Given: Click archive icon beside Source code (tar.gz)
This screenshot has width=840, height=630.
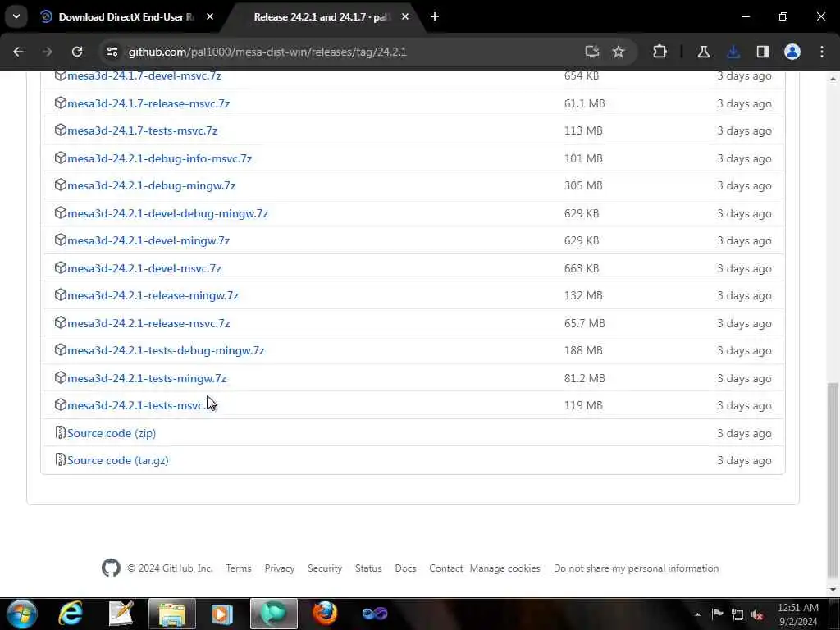Looking at the screenshot, I should click(x=60, y=460).
